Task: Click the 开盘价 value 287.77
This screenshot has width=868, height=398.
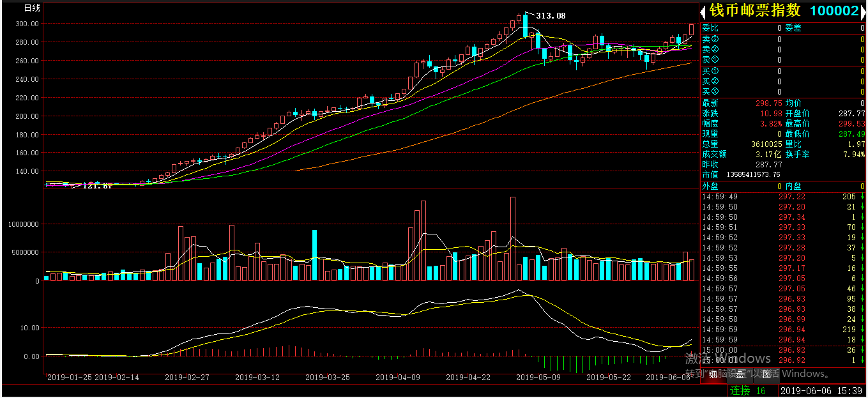Action: coord(851,113)
